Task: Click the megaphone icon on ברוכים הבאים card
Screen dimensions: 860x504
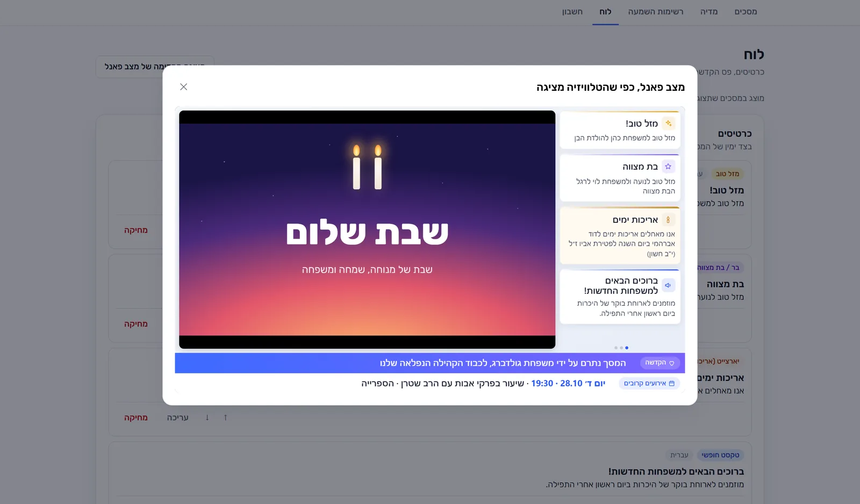Action: 668,285
